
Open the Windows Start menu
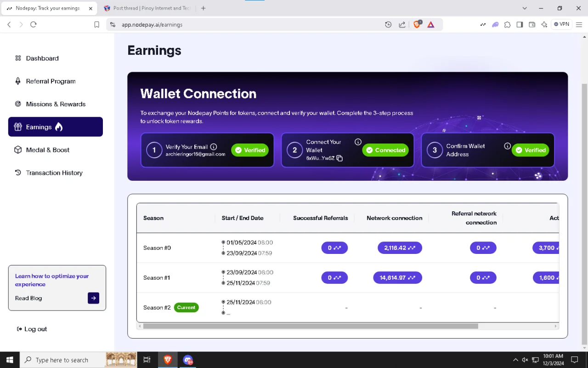click(9, 360)
